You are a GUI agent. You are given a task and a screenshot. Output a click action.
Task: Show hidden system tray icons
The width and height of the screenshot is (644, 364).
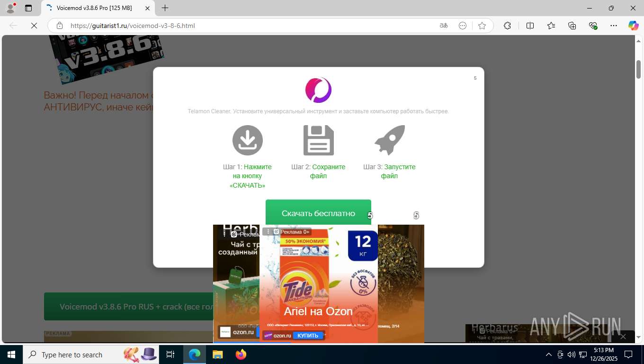[549, 355]
